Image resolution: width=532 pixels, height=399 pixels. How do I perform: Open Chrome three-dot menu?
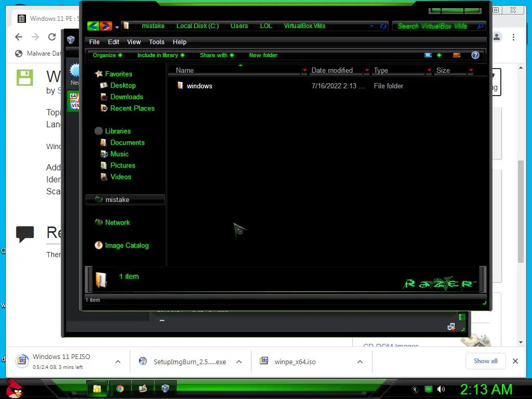point(514,37)
